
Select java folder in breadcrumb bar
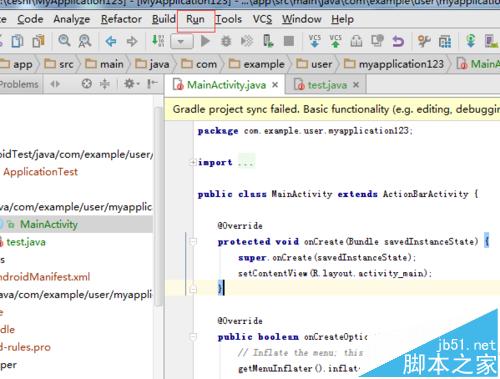tap(153, 64)
